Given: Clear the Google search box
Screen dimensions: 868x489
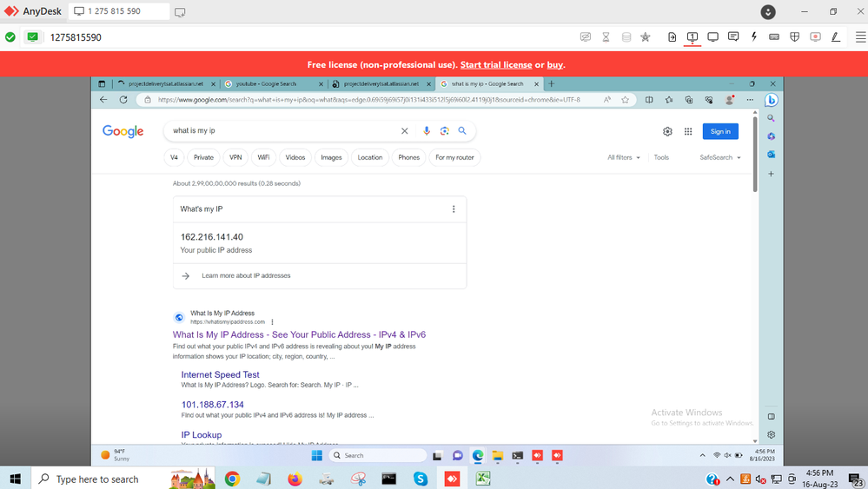Looking at the screenshot, I should pyautogui.click(x=405, y=131).
